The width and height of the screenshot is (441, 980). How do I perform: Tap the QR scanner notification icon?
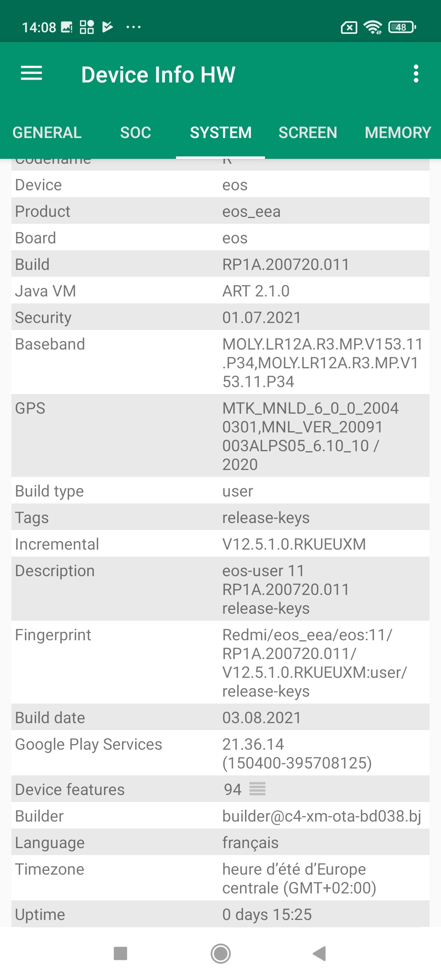pos(87,27)
